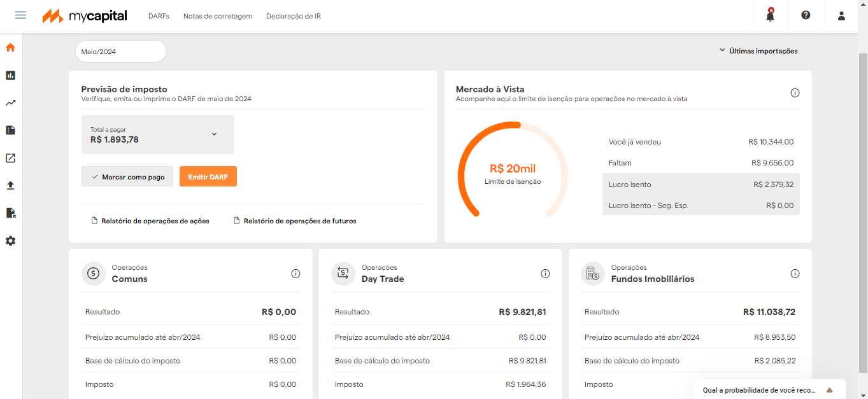Click Comuns Resultado R$ 0,00
This screenshot has height=399, width=868.
pos(279,312)
